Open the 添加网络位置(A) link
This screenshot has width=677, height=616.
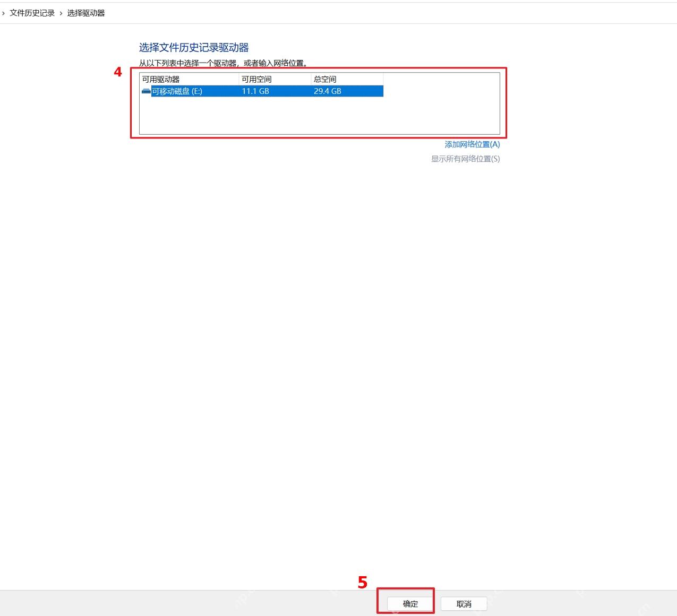click(472, 144)
